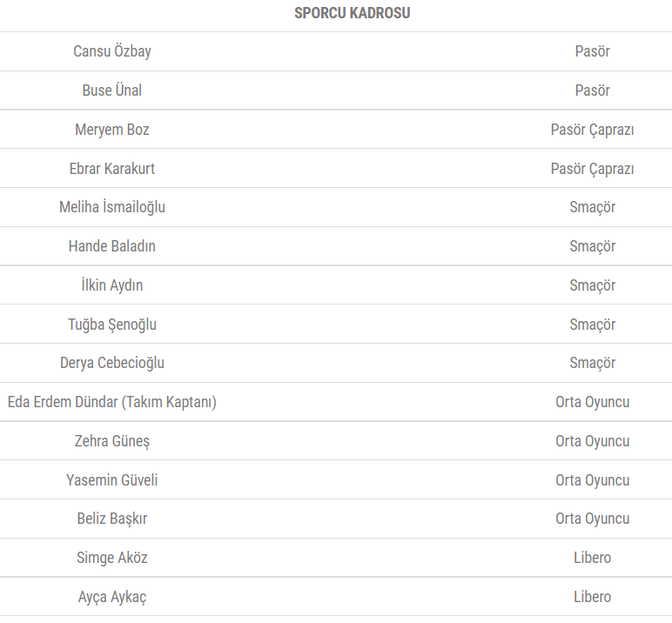Select Tuğba Şenoğlu in the roster

click(x=112, y=325)
